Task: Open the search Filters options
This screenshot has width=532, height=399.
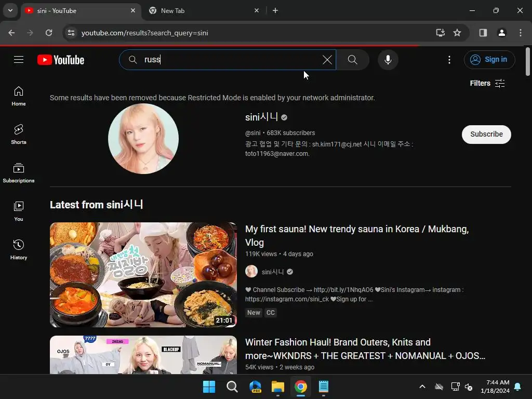Action: click(x=487, y=83)
